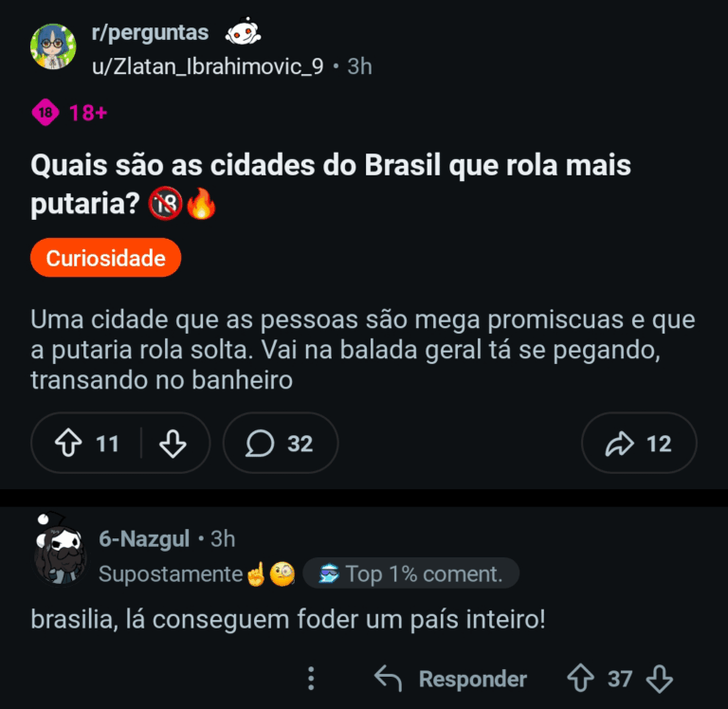
Task: Open the comment's three-dot options menu
Action: tap(310, 679)
